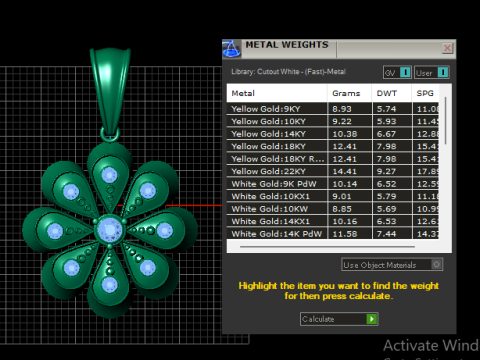Click the Calculate button
Viewport: 480px width, 360px height.
pos(339,319)
